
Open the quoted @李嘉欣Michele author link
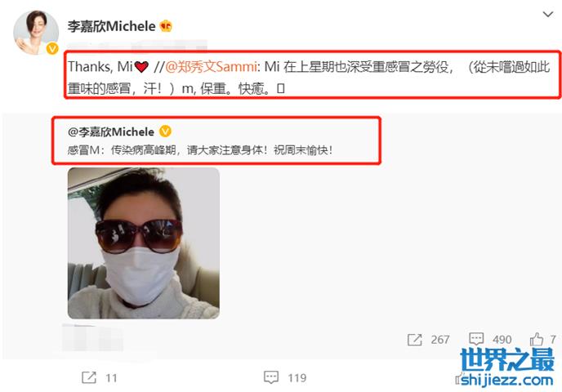(111, 131)
